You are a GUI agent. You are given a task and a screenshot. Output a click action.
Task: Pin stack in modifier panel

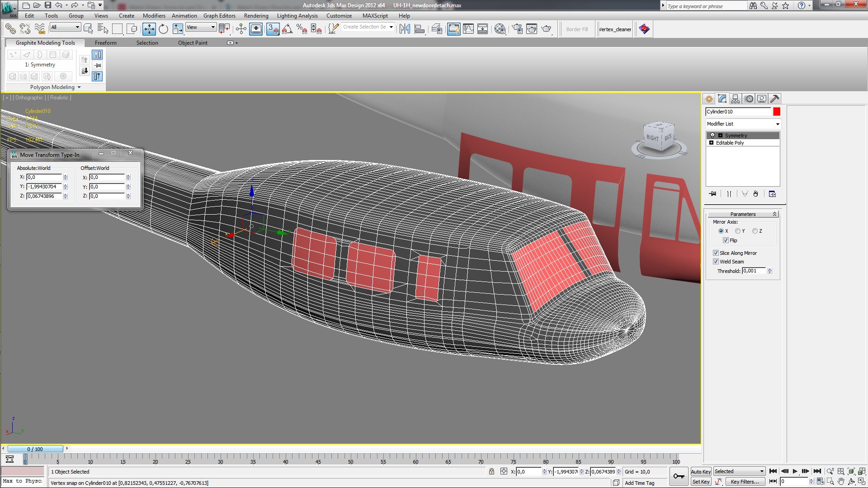[x=713, y=194]
